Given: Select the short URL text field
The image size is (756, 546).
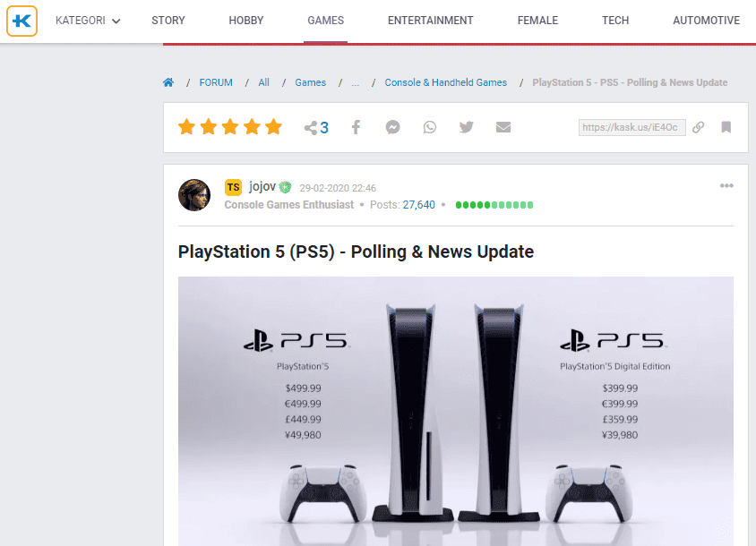Looking at the screenshot, I should point(632,127).
